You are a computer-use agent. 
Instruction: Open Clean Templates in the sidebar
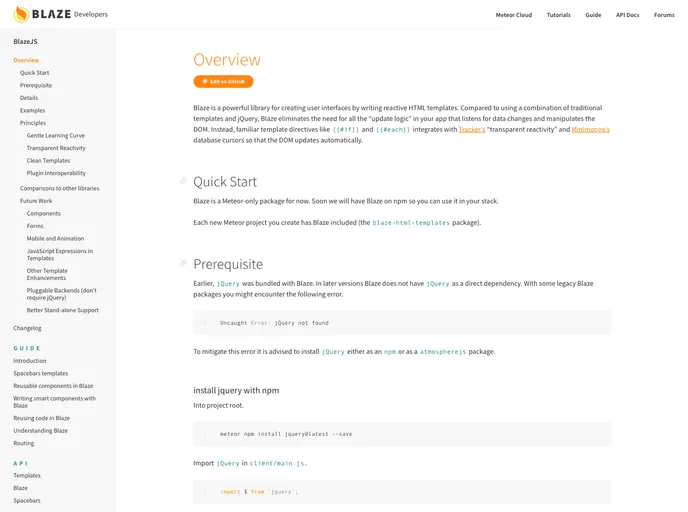tap(48, 161)
